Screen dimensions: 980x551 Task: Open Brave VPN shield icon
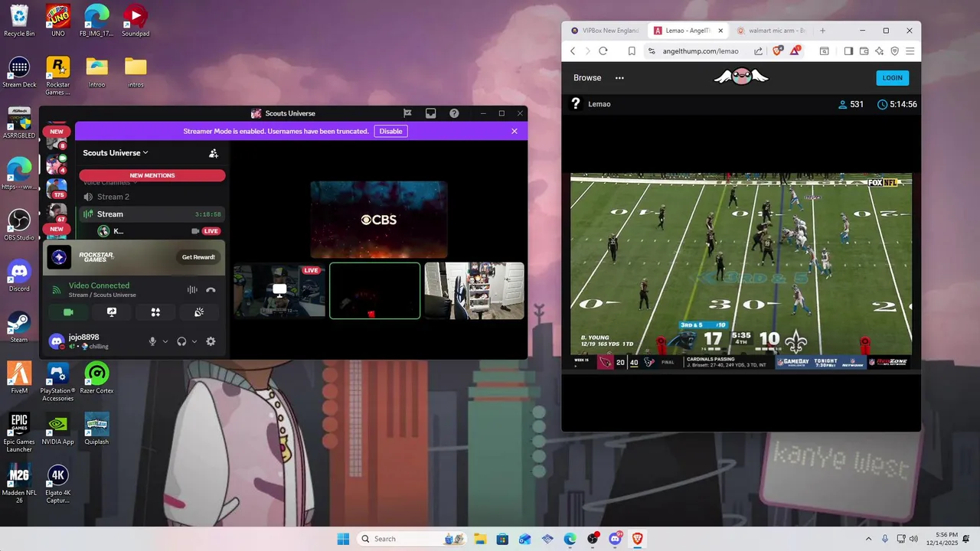pyautogui.click(x=894, y=51)
